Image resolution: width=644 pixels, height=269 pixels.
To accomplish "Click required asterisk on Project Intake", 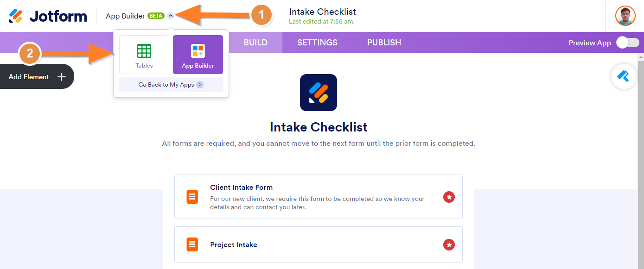I will (449, 245).
